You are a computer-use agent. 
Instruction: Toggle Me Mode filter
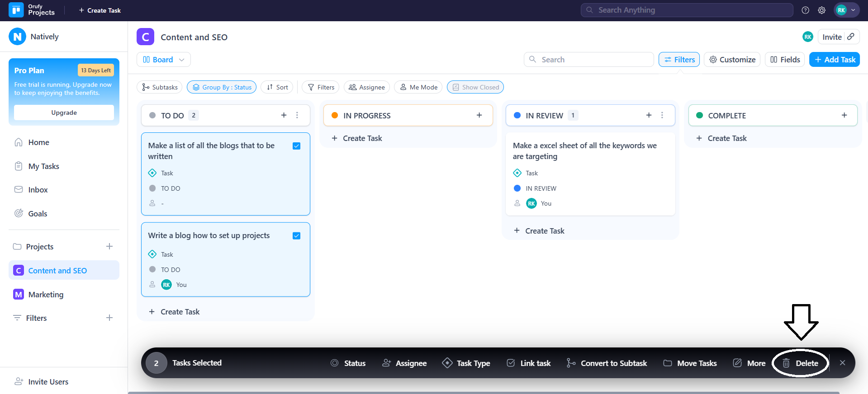pos(418,87)
